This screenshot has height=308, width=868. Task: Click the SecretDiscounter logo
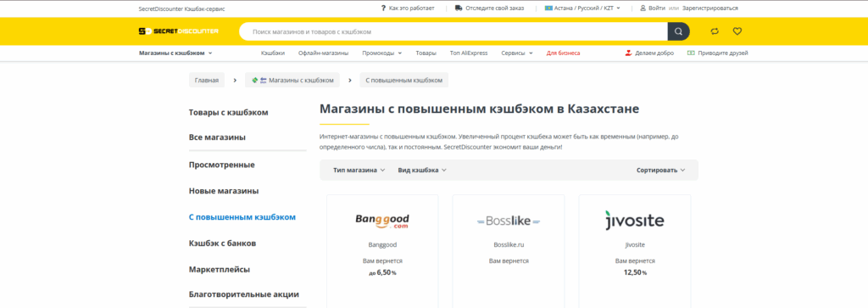(x=178, y=31)
